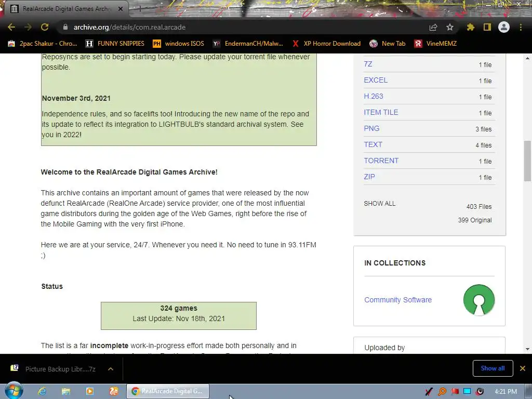Click Show all downloads button
This screenshot has width=532, height=399.
493,368
